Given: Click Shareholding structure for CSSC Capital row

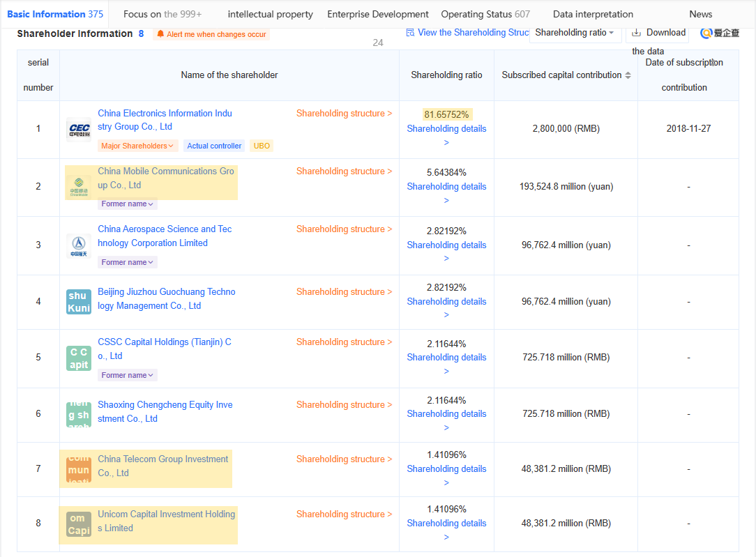Looking at the screenshot, I should tap(345, 342).
